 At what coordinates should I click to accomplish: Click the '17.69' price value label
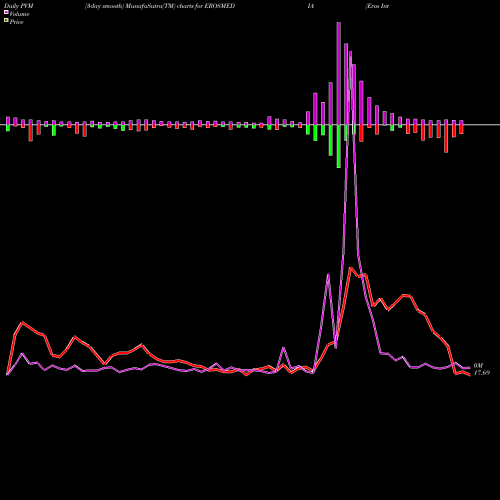point(482,373)
